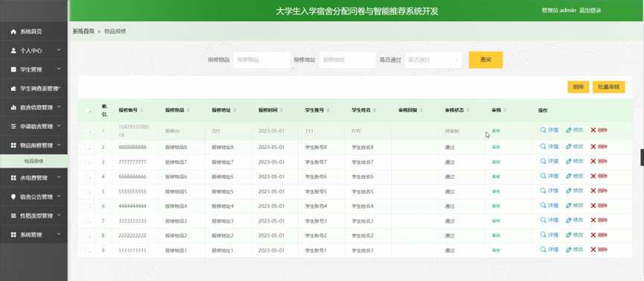Expand the 宿舍信息管理 menu chevron
The height and width of the screenshot is (281, 644).
click(59, 107)
